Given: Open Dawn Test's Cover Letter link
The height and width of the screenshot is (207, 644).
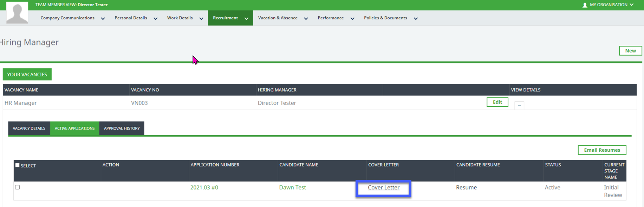Looking at the screenshot, I should pos(383,188).
